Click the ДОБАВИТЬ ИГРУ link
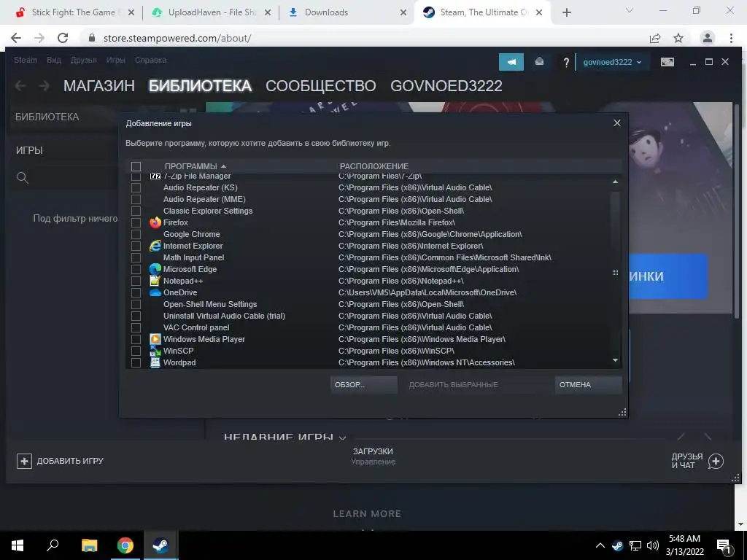Image resolution: width=747 pixels, height=560 pixels. click(x=70, y=461)
